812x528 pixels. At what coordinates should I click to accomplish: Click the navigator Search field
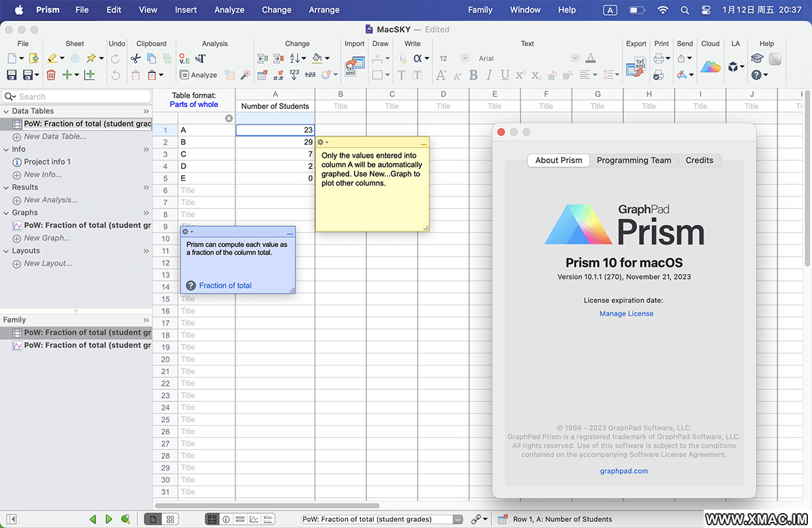coord(76,97)
